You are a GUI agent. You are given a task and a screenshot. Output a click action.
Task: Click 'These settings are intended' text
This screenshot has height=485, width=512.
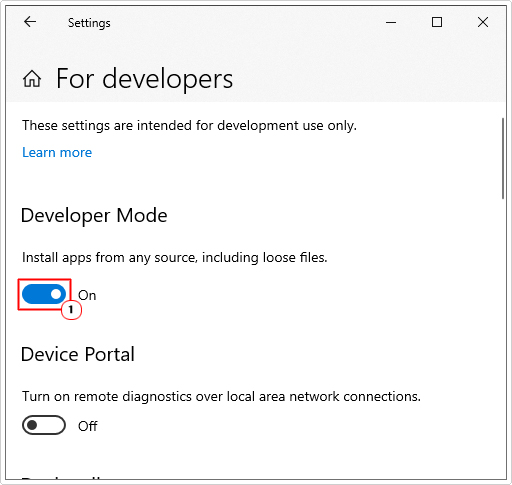click(x=189, y=126)
